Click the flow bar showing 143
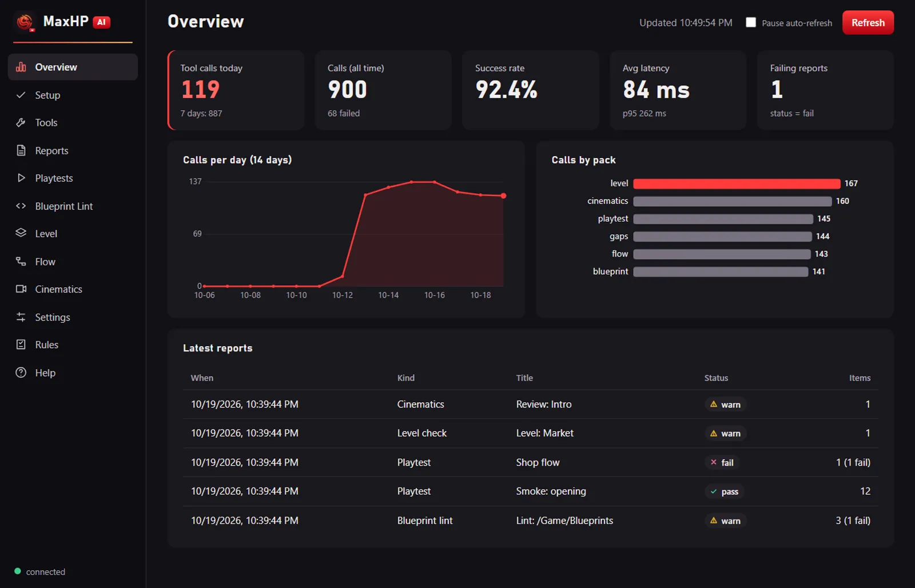The image size is (915, 588). pyautogui.click(x=722, y=254)
